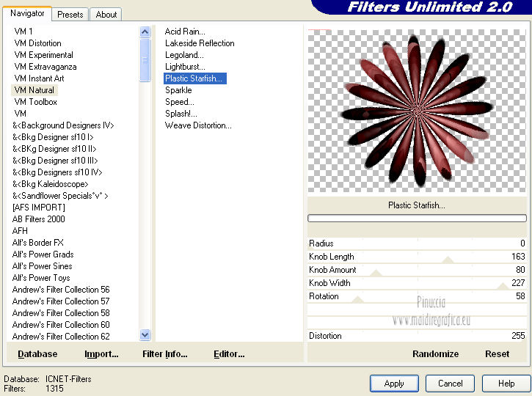Image resolution: width=532 pixels, height=396 pixels.
Task: Switch to the Presets tab
Action: 70,15
